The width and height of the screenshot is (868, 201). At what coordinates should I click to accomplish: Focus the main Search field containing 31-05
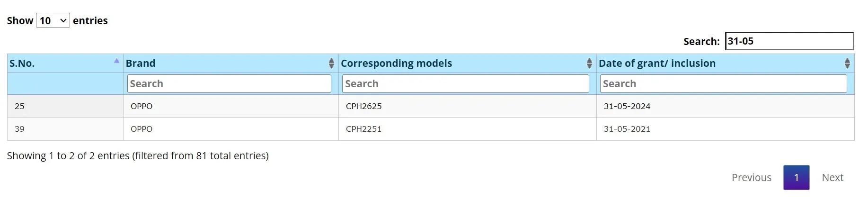(x=789, y=41)
